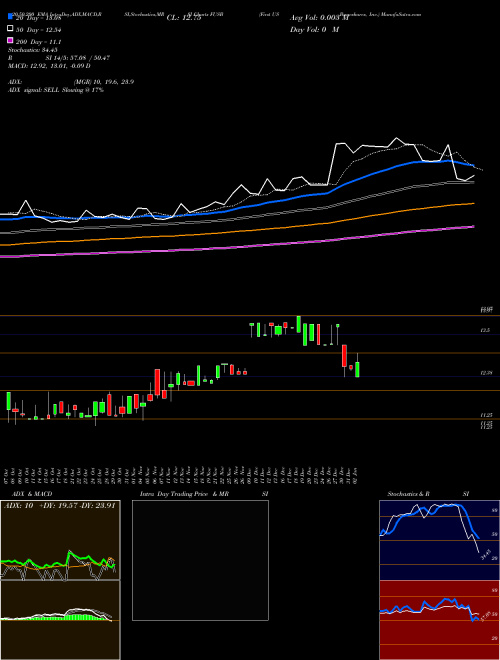Click the '34.43' value label in Stochastics panel

pos(486,554)
